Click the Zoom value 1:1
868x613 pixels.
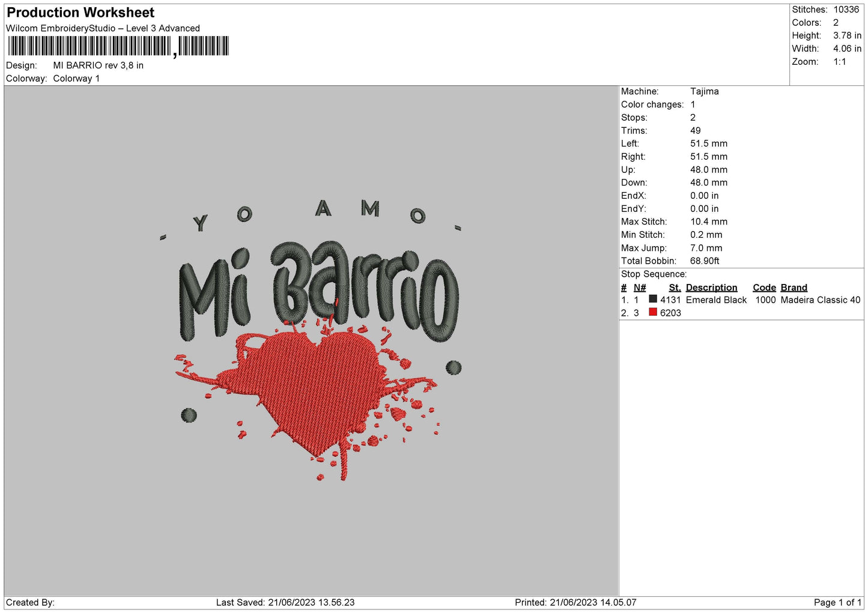coord(840,62)
